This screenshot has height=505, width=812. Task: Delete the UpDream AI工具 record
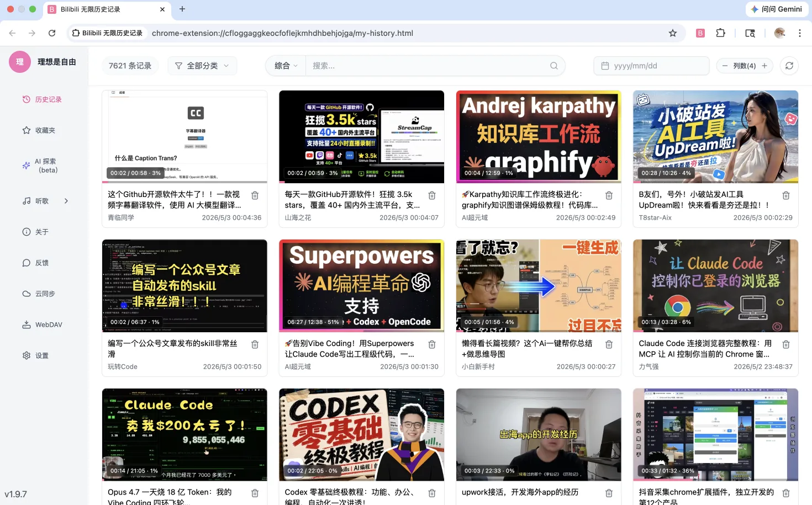[x=786, y=195]
